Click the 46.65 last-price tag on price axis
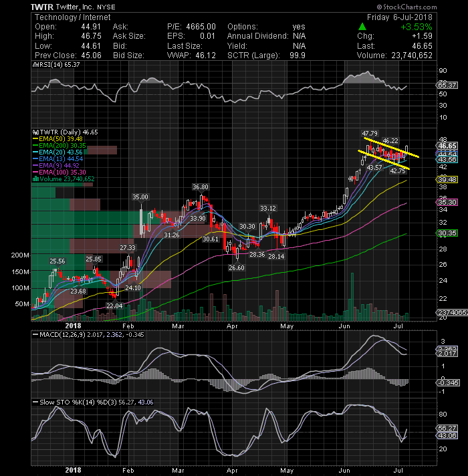 point(447,146)
